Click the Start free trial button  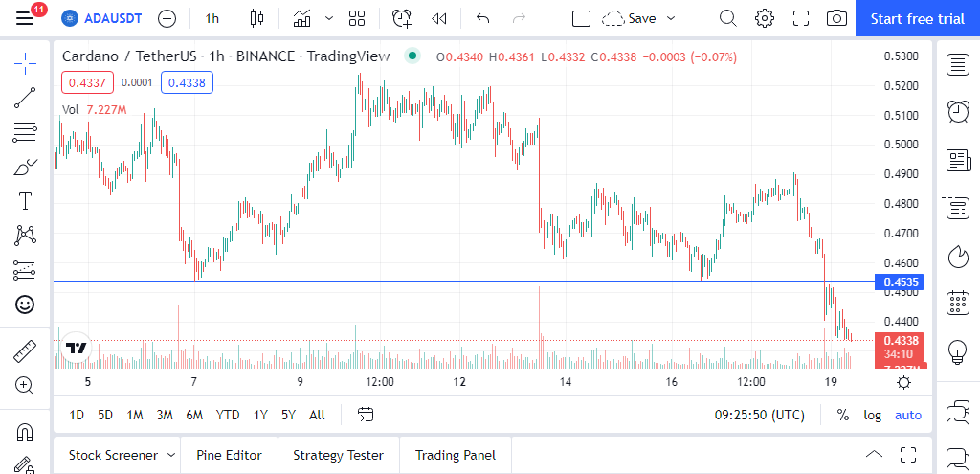(918, 19)
